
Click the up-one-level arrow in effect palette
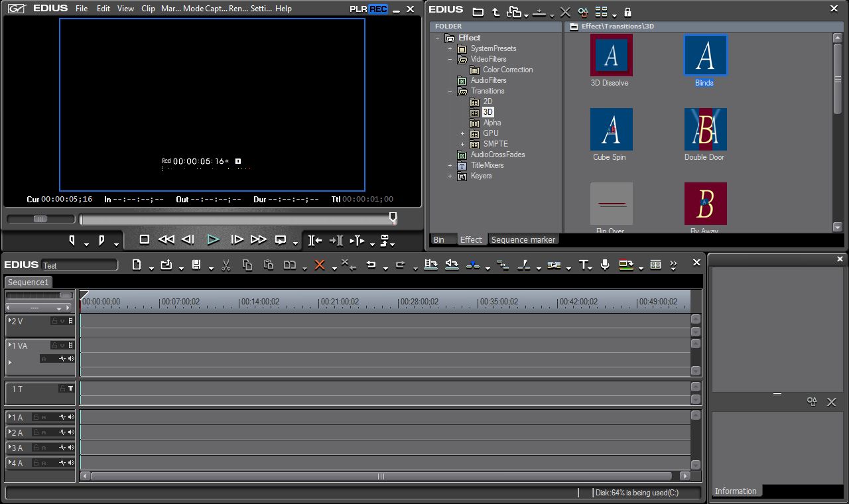[496, 12]
